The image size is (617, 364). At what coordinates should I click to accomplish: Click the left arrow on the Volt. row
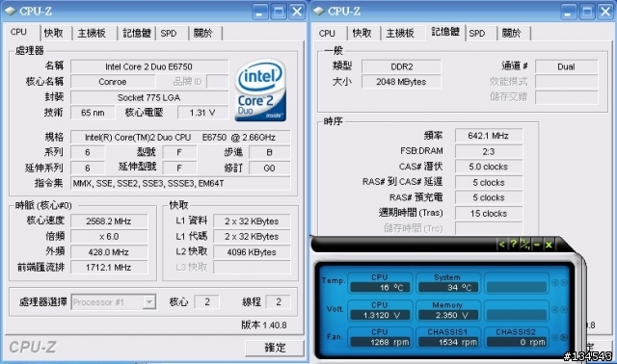(555, 310)
